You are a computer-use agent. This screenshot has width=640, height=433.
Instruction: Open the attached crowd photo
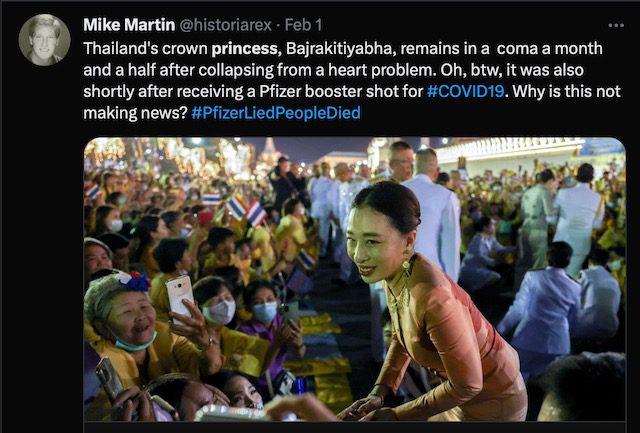click(x=354, y=279)
